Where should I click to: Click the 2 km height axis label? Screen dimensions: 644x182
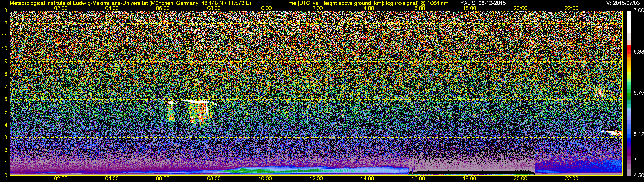[x=6, y=150]
